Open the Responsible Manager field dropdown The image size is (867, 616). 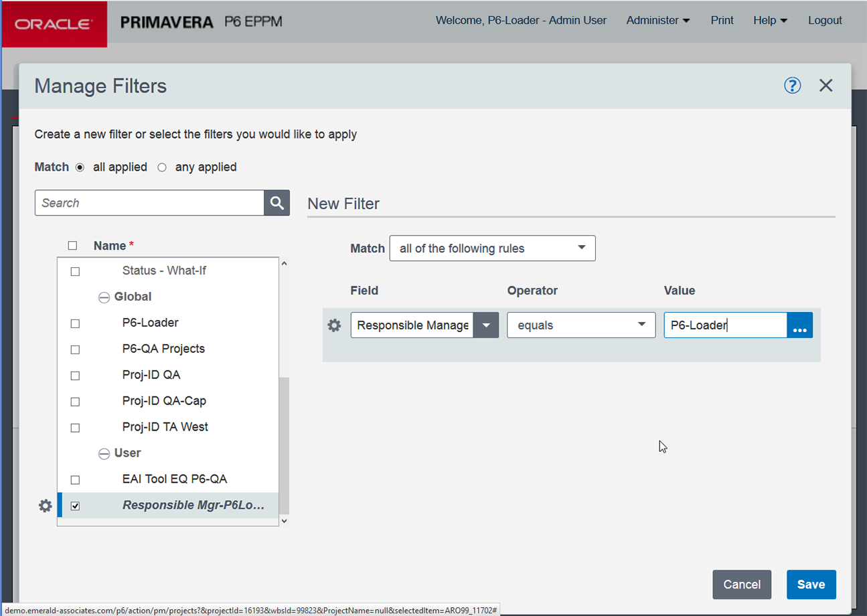487,325
